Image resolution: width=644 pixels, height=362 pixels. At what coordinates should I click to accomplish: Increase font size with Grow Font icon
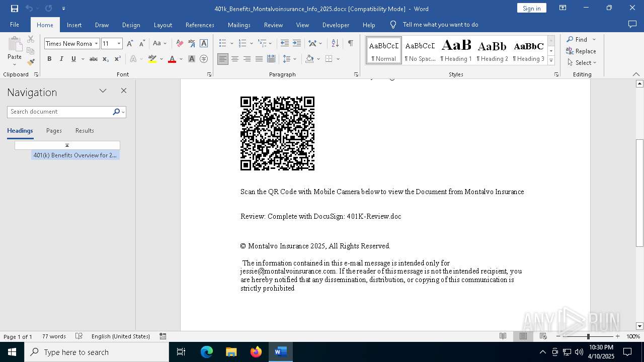[x=130, y=43]
